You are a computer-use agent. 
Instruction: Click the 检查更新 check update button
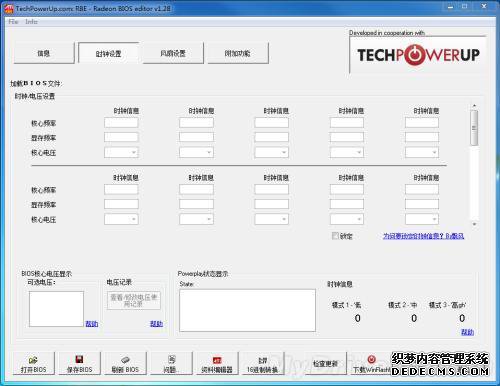pos(326,363)
